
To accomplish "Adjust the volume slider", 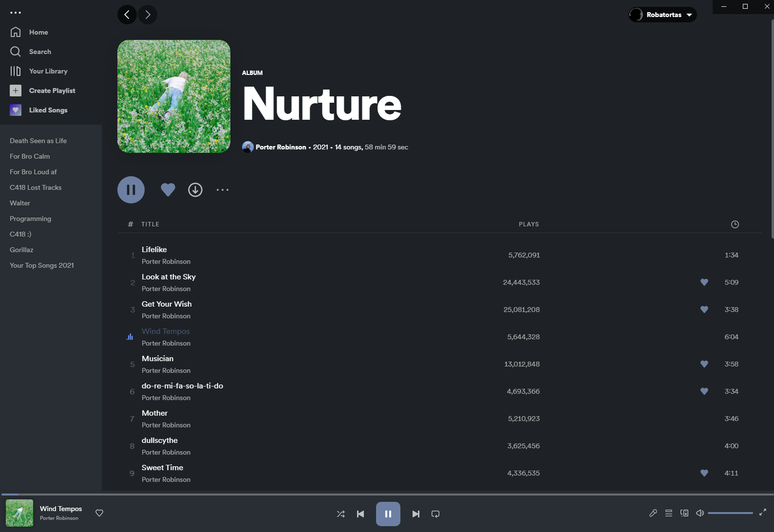I will [x=730, y=513].
